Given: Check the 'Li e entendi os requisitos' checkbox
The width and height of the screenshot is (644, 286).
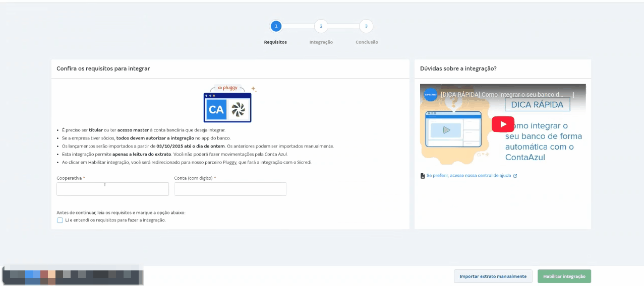Looking at the screenshot, I should point(60,220).
